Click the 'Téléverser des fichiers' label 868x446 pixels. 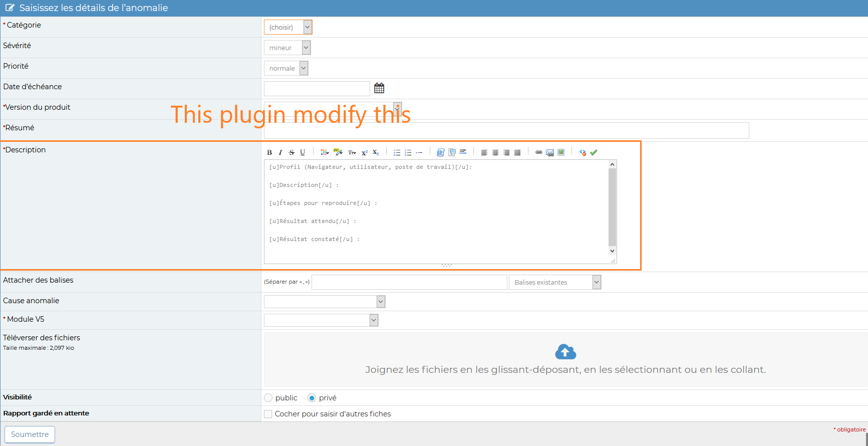[42, 338]
